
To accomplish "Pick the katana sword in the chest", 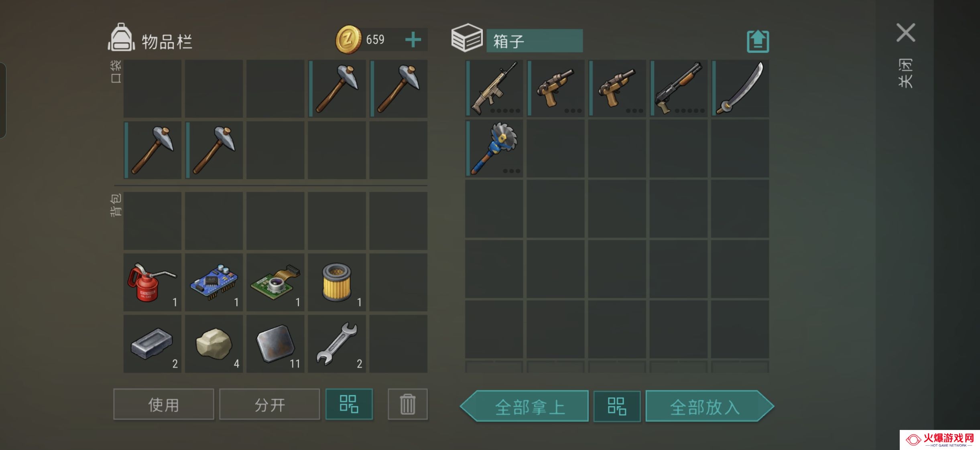I will pyautogui.click(x=740, y=88).
